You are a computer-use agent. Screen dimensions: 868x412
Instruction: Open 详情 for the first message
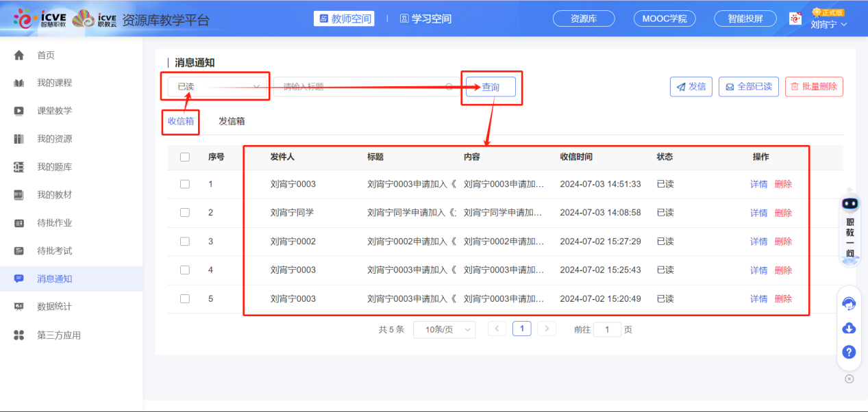pyautogui.click(x=758, y=183)
